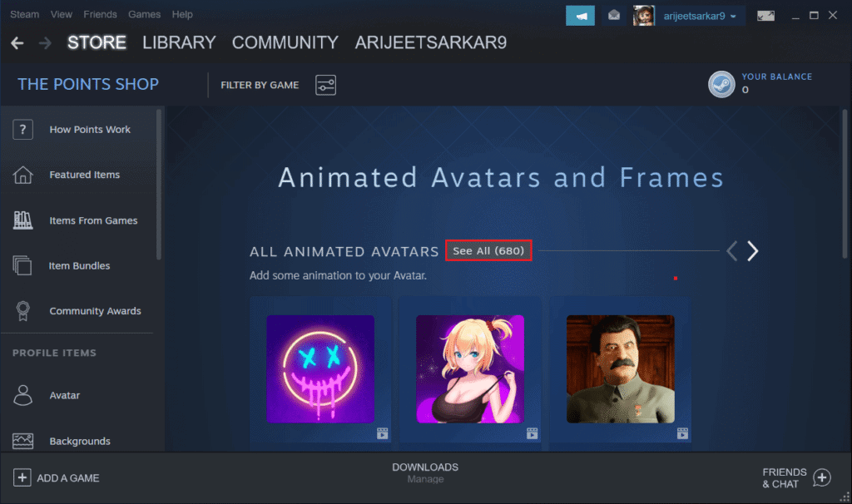Click the Filter By Game sliders icon

tap(325, 84)
